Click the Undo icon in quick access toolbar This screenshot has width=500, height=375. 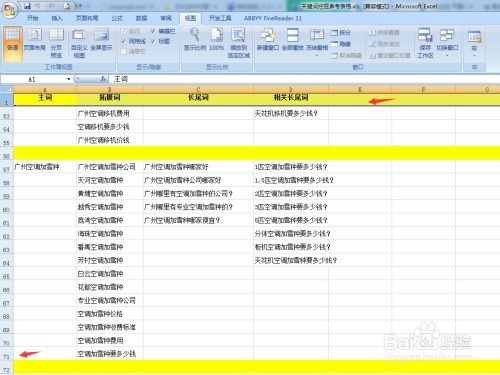[38, 6]
